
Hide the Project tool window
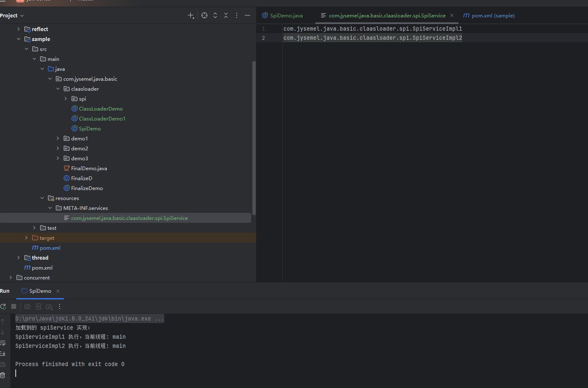pos(247,15)
